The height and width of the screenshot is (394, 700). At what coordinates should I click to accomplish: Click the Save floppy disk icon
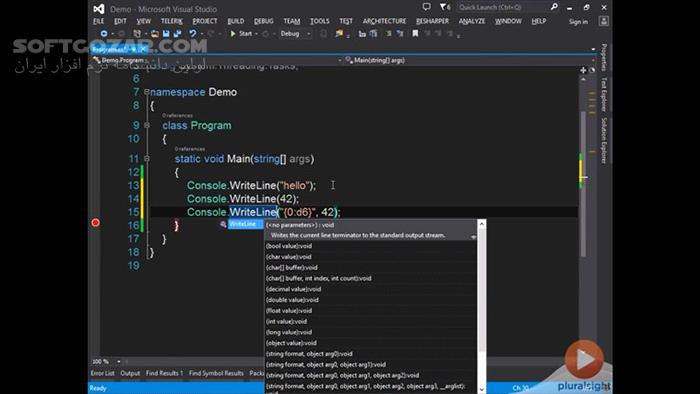click(x=166, y=33)
